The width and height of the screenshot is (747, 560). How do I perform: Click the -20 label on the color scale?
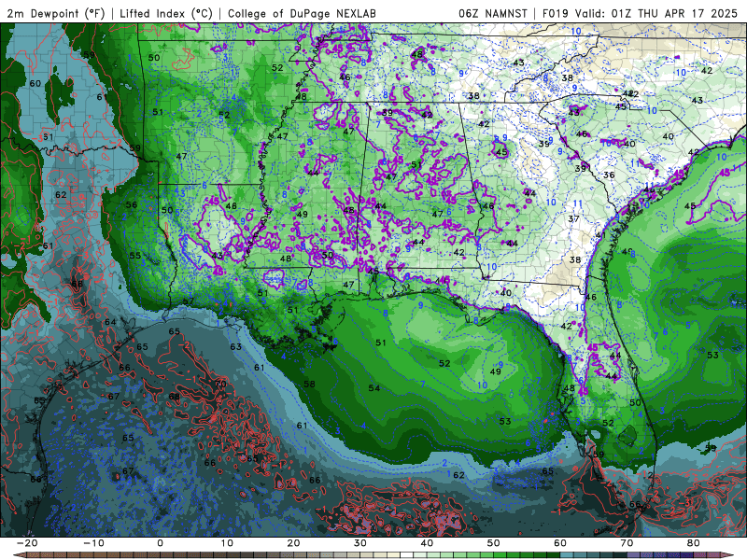tap(27, 543)
